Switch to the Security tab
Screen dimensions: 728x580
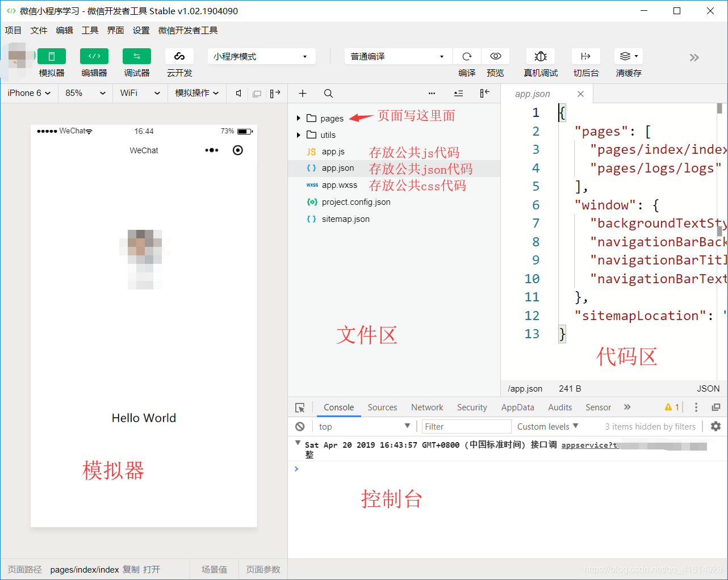tap(472, 407)
